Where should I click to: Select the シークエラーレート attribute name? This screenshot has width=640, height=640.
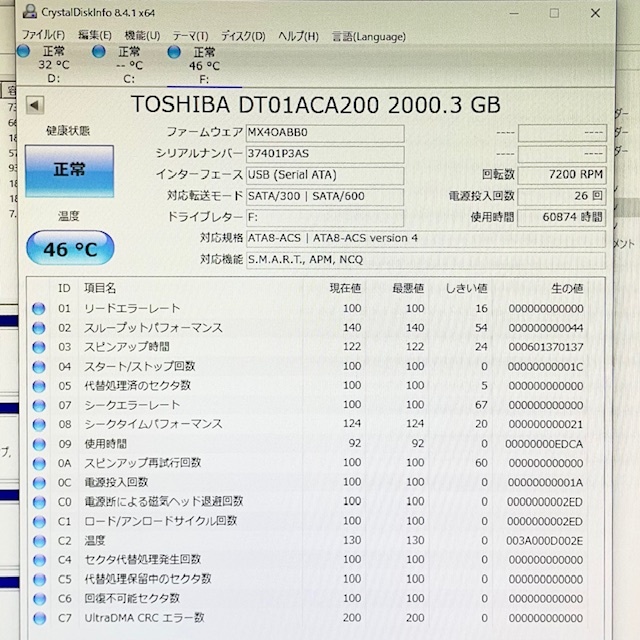pos(132,405)
